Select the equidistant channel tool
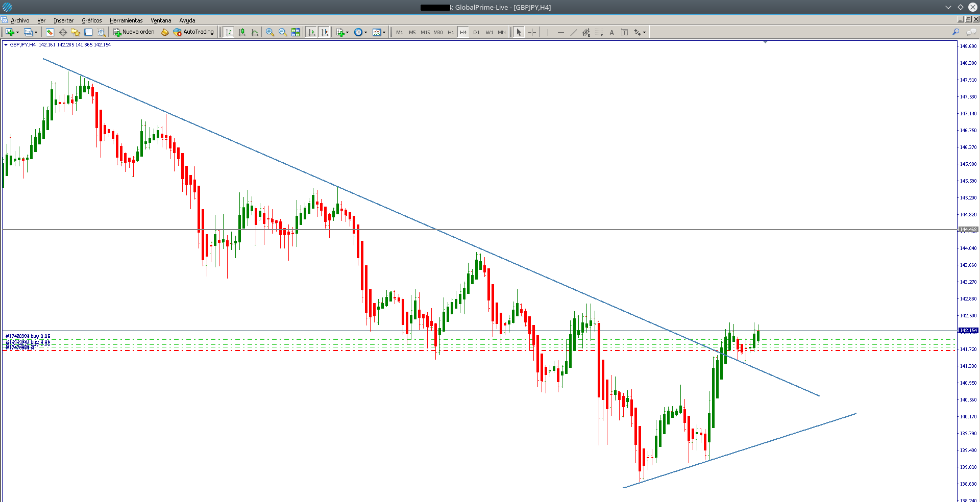The height and width of the screenshot is (502, 980). point(586,32)
